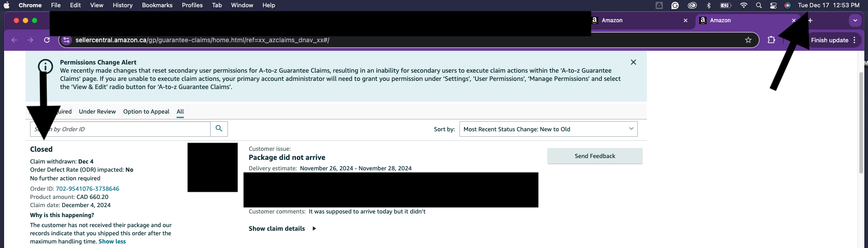This screenshot has height=248, width=868.
Task: Open the Help menu
Action: coord(269,5)
